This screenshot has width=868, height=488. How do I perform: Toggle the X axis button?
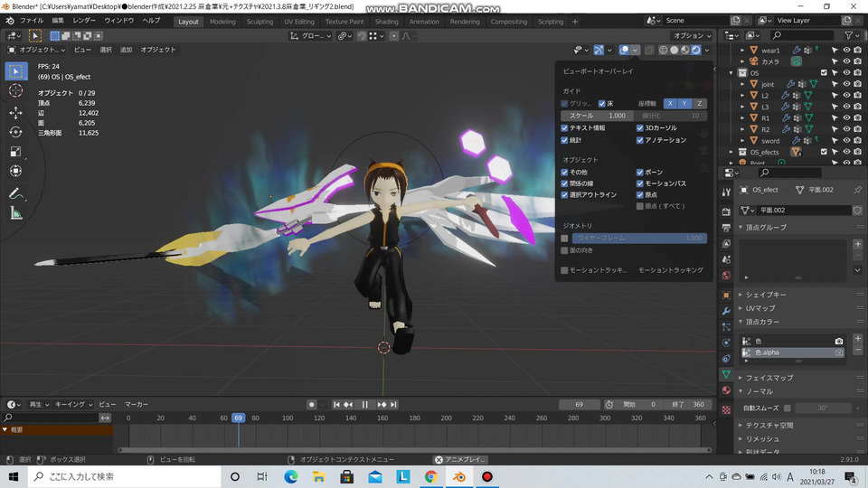coord(670,103)
